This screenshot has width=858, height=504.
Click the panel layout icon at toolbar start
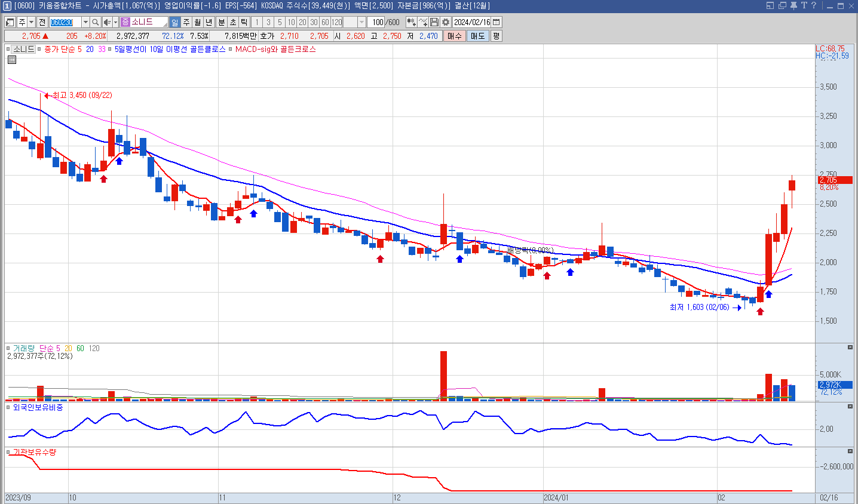pos(10,22)
